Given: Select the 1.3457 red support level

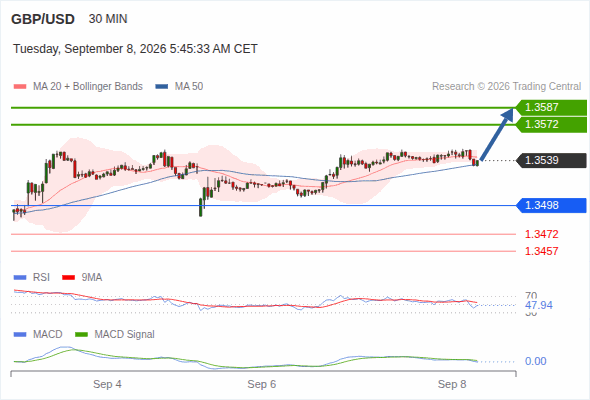Looking at the screenshot, I should [x=541, y=251].
